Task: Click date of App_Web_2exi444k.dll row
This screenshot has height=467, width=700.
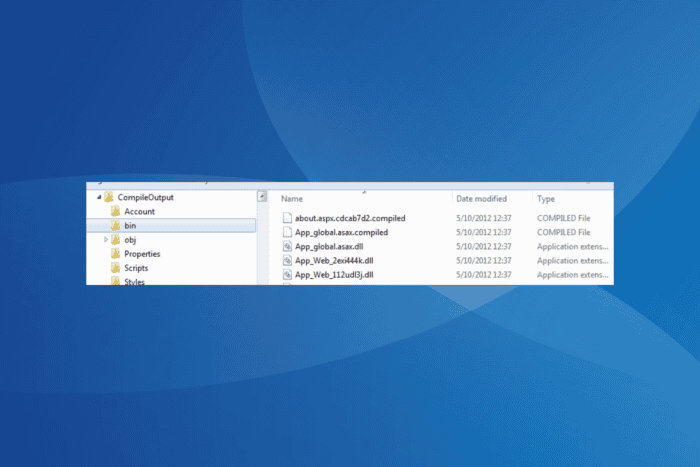Action: tap(483, 261)
